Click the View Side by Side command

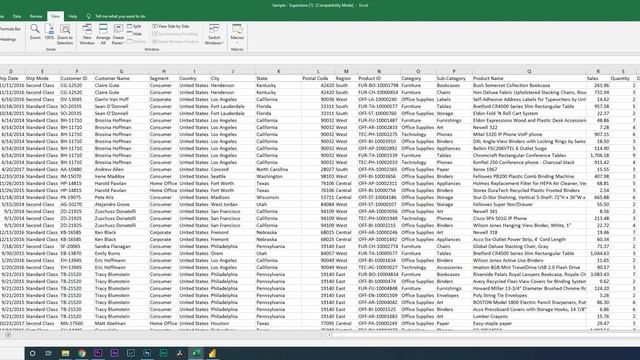171,26
